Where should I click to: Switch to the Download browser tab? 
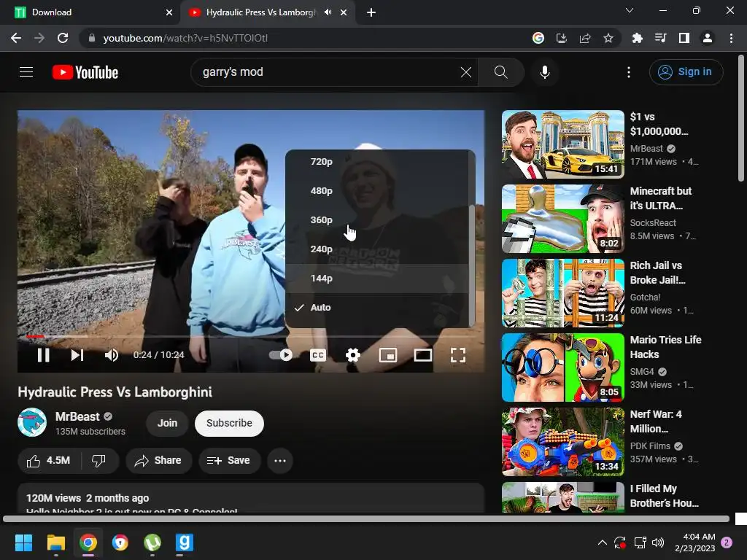90,12
